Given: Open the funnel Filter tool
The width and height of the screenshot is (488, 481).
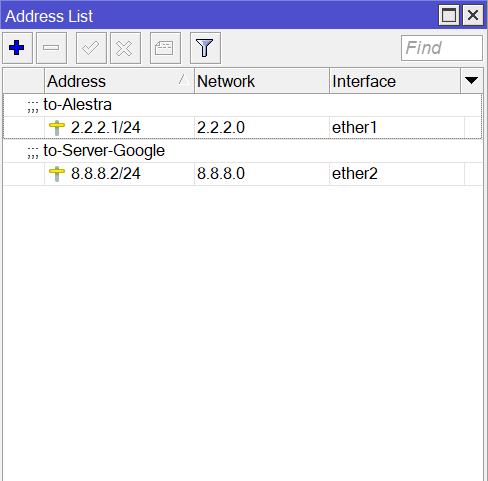Looking at the screenshot, I should tap(205, 48).
